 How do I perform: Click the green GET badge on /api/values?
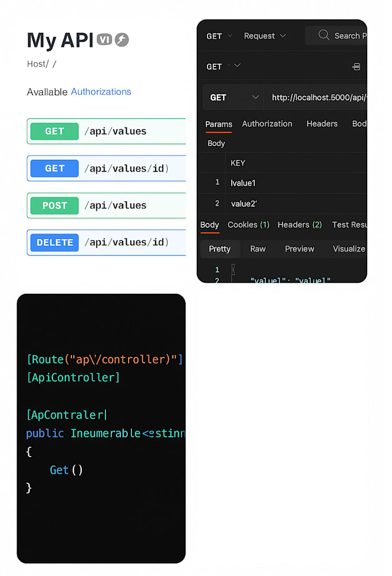54,131
